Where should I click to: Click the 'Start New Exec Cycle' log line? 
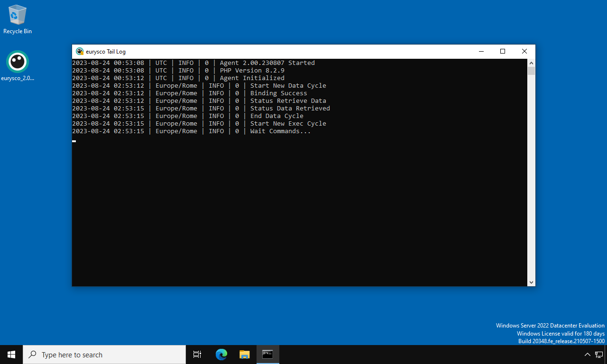coord(199,123)
